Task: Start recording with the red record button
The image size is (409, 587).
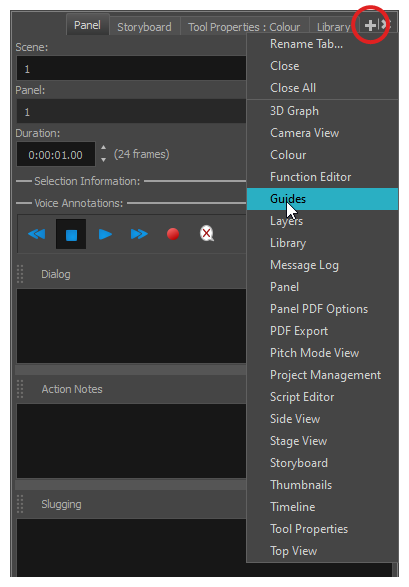Action: click(x=173, y=234)
